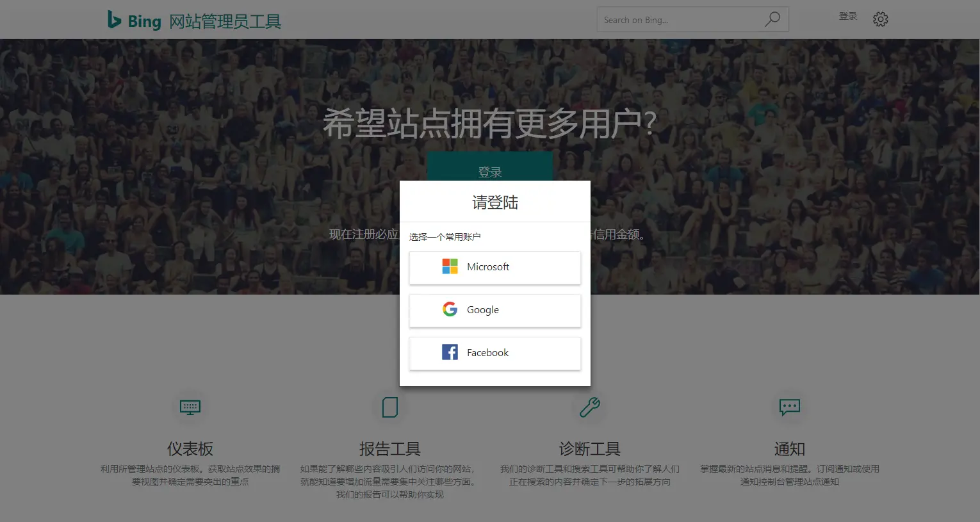Click the Bing logo icon
The width and height of the screenshot is (980, 522).
pyautogui.click(x=115, y=20)
